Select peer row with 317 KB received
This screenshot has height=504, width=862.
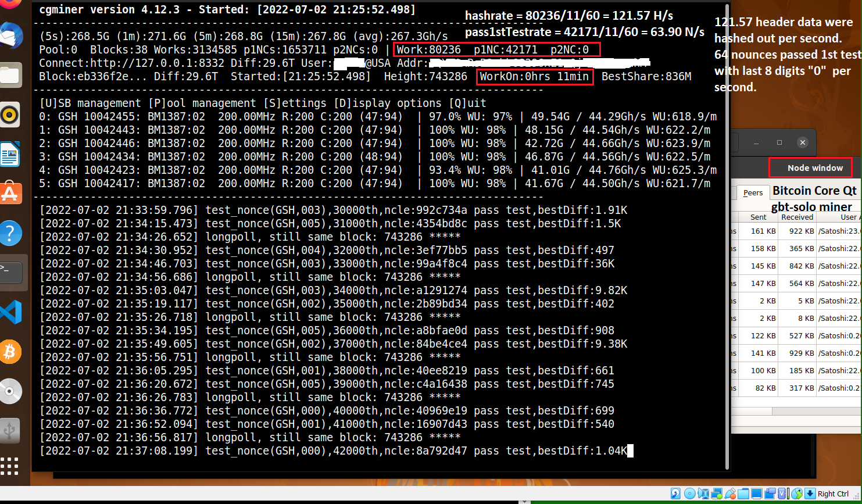pos(796,388)
